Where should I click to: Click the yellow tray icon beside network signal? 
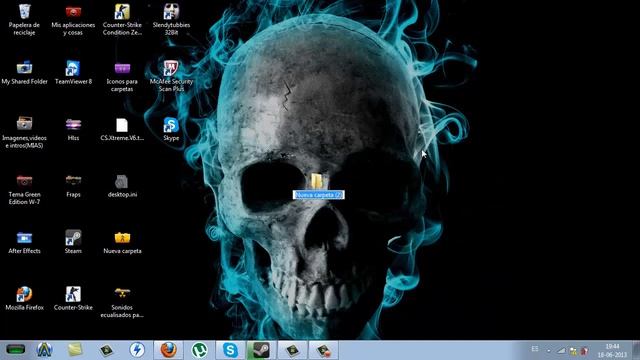pos(573,351)
